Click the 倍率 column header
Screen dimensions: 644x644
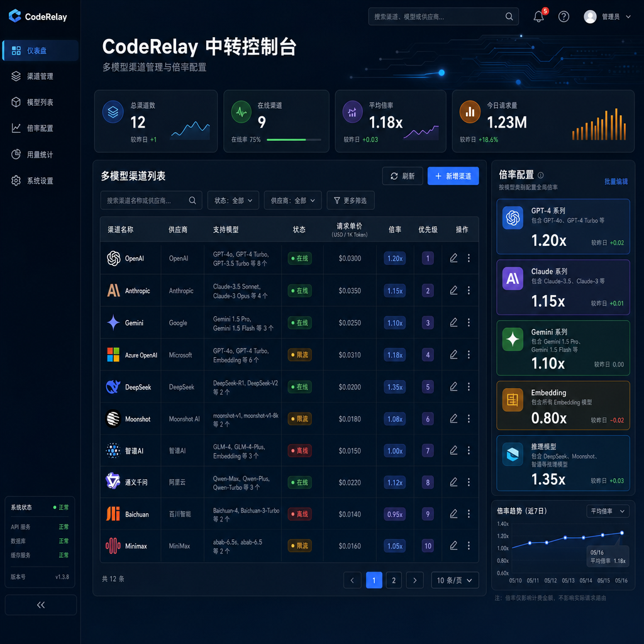pos(395,230)
